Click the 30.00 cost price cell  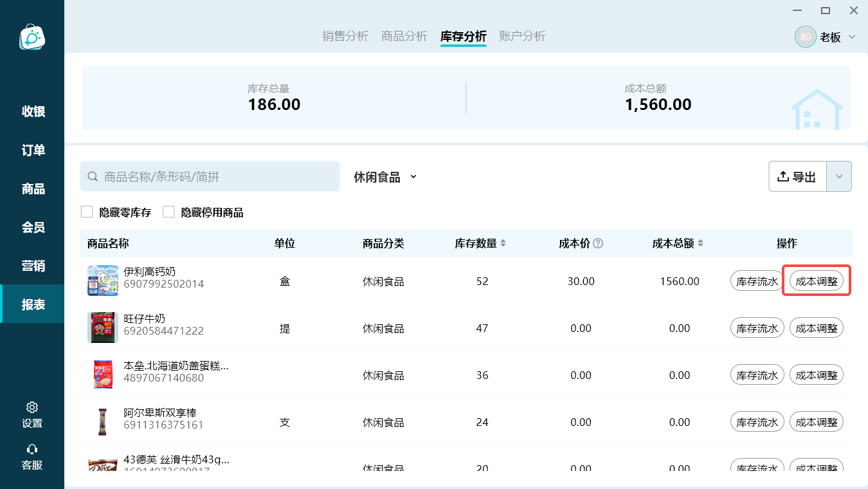click(x=581, y=281)
